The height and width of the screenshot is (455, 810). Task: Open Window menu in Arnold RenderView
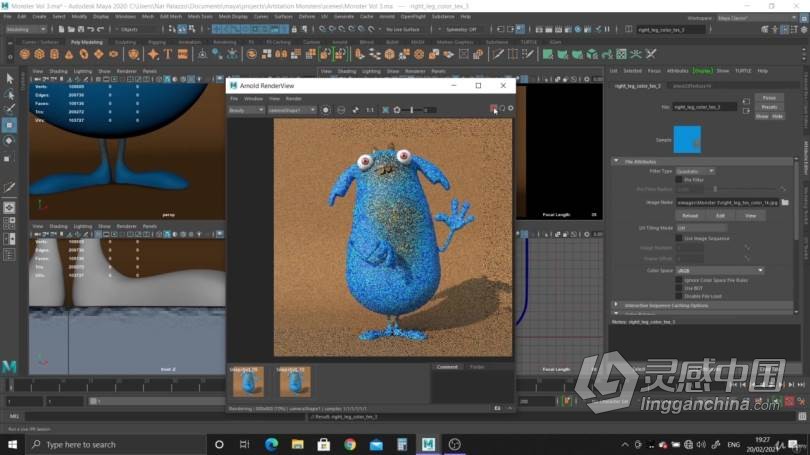click(253, 99)
